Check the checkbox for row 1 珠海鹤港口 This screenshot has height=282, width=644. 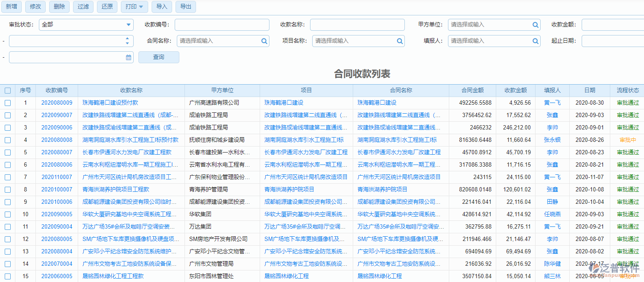click(x=7, y=103)
